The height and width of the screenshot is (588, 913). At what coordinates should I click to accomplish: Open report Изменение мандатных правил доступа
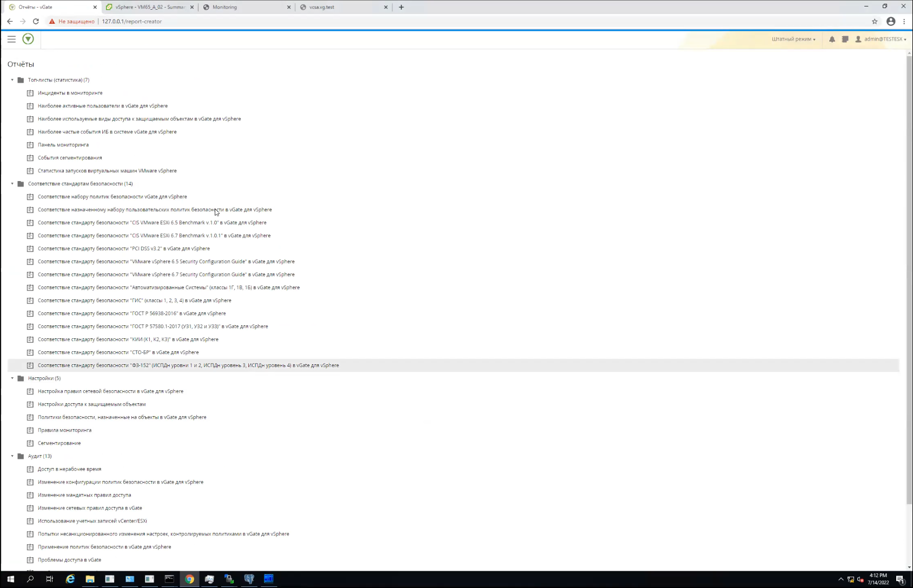coord(84,495)
